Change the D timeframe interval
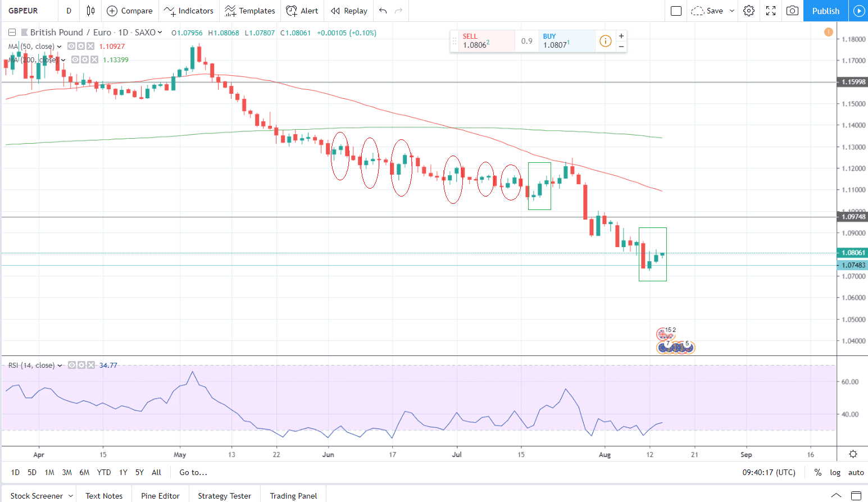Viewport: 868px width, 502px height. (69, 11)
